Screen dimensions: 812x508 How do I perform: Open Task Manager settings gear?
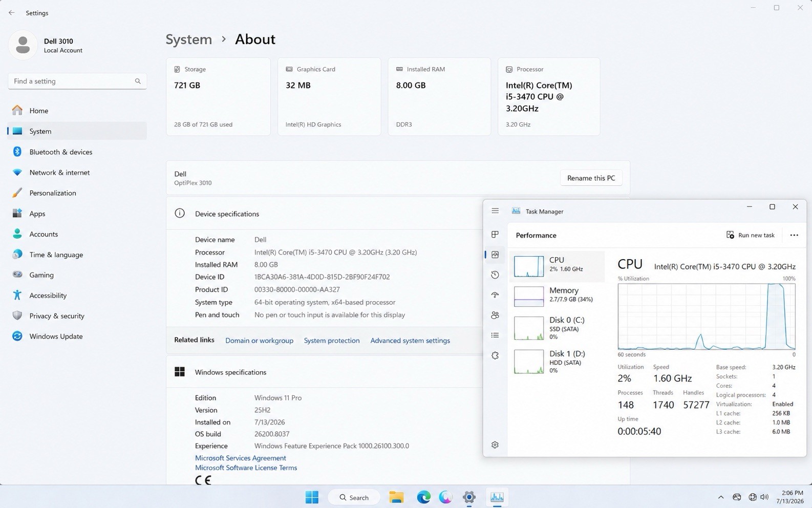(495, 445)
